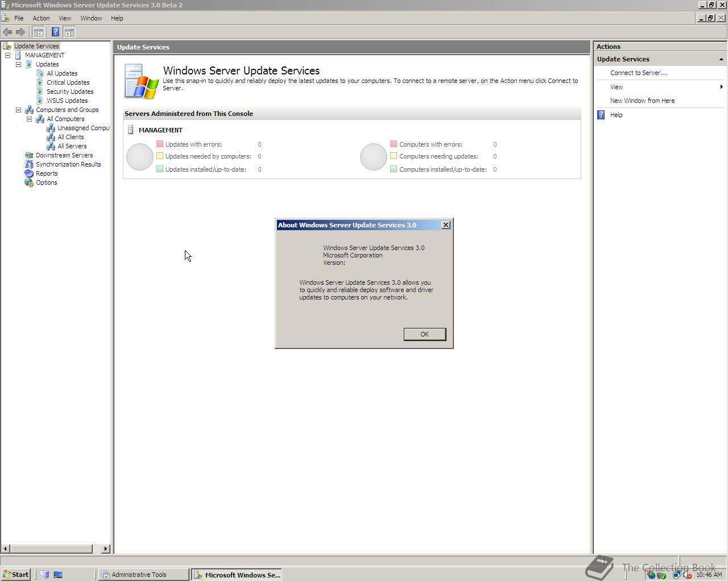This screenshot has height=582, width=728.
Task: Click the tree pane scrollbar right arrow
Action: coord(106,549)
